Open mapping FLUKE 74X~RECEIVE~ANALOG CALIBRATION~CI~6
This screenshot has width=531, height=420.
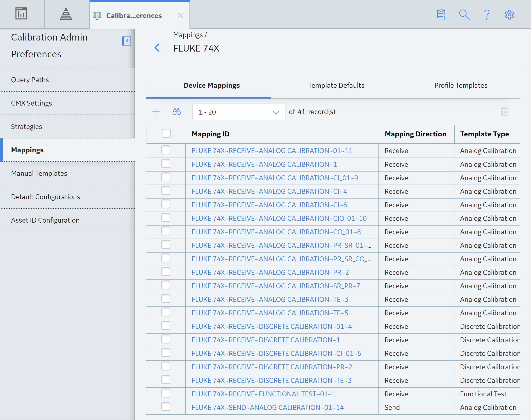(269, 205)
